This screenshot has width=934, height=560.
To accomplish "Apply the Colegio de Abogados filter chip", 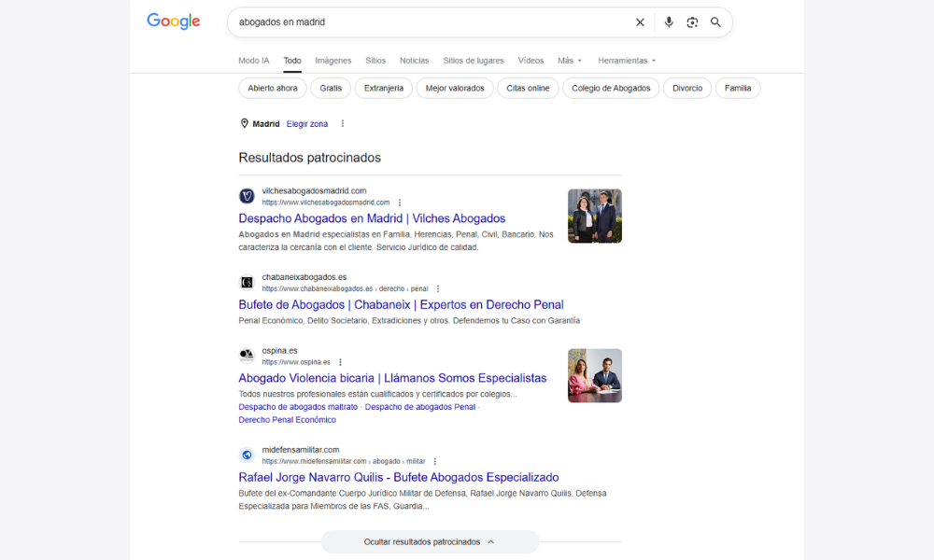I will [611, 88].
